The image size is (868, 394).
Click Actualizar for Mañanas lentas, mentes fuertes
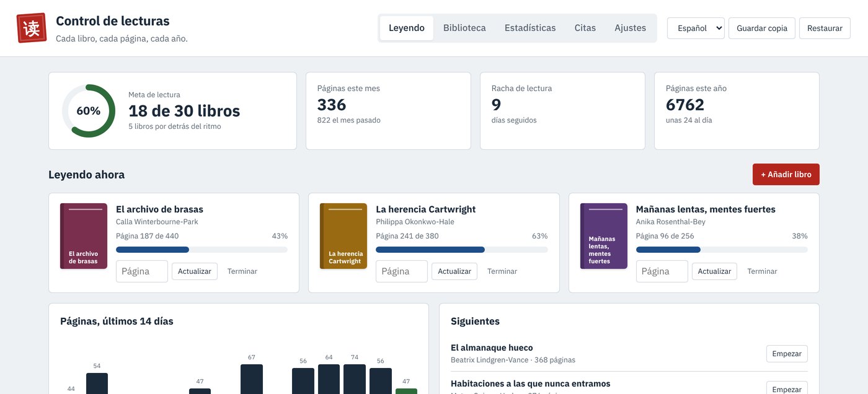coord(714,271)
